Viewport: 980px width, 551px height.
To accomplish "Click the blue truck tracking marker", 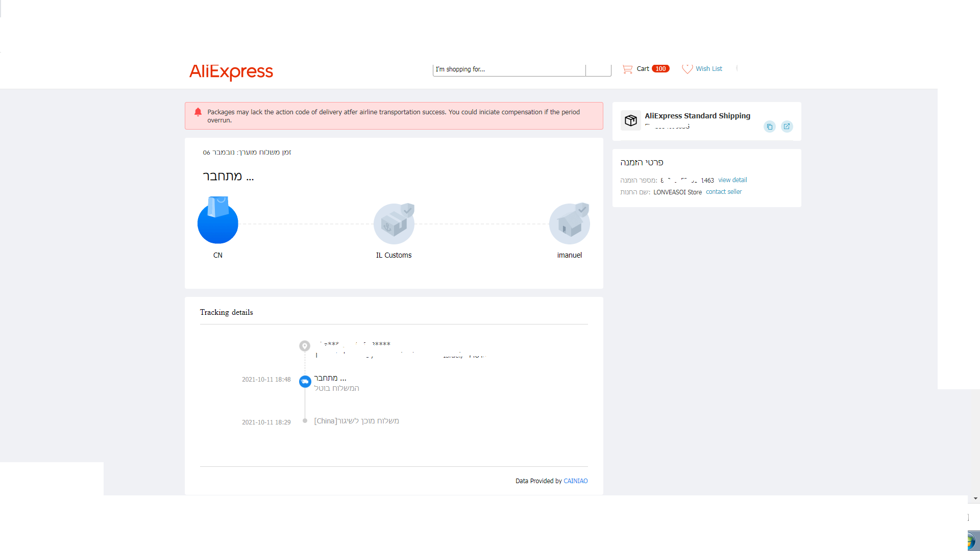I will pyautogui.click(x=305, y=382).
